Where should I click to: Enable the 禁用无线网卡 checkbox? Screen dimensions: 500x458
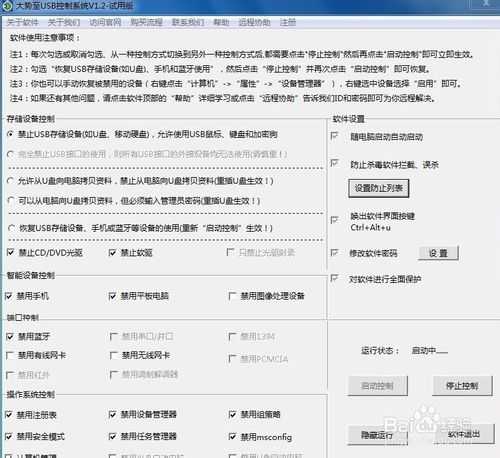[x=113, y=356]
